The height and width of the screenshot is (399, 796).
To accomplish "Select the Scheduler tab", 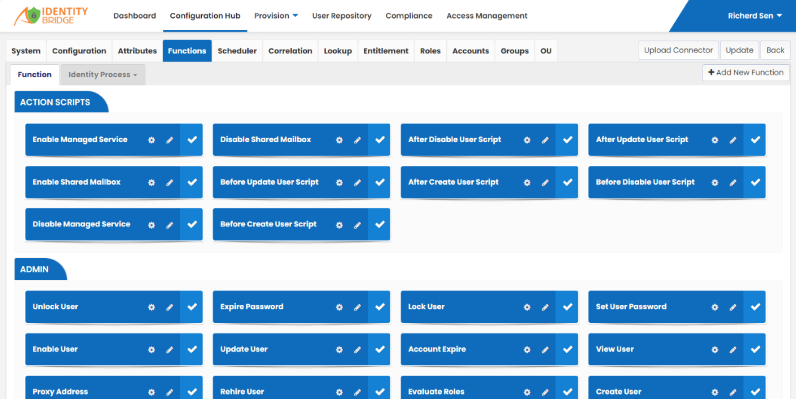I will [x=237, y=51].
